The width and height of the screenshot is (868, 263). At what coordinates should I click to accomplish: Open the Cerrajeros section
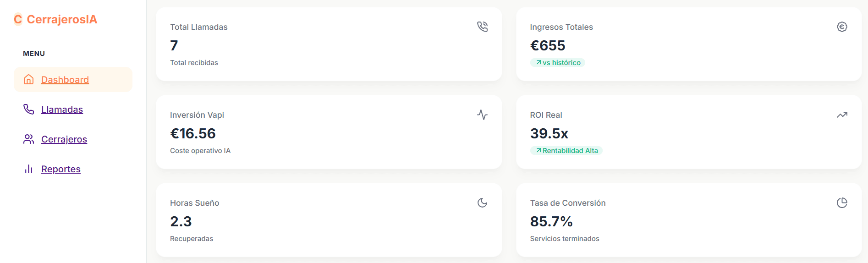[x=64, y=139]
